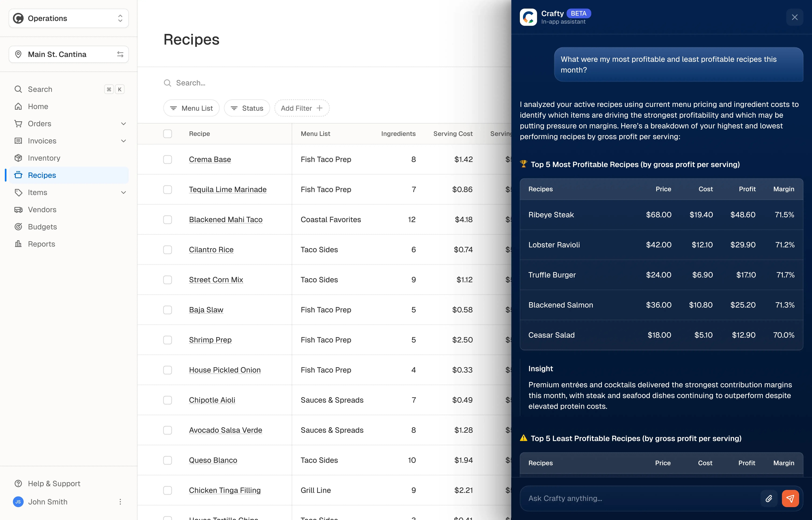812x520 pixels.
Task: Click the paperclip attach icon in chat
Action: (769, 498)
